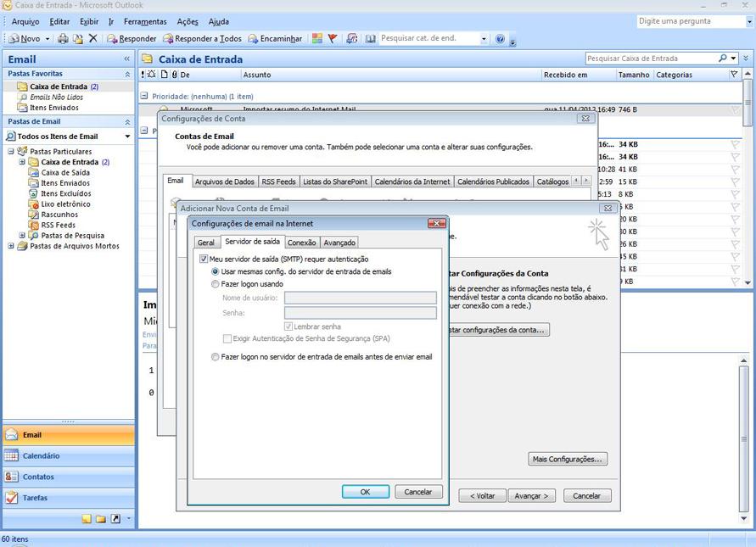Switch to the Geral tab

[x=206, y=243]
